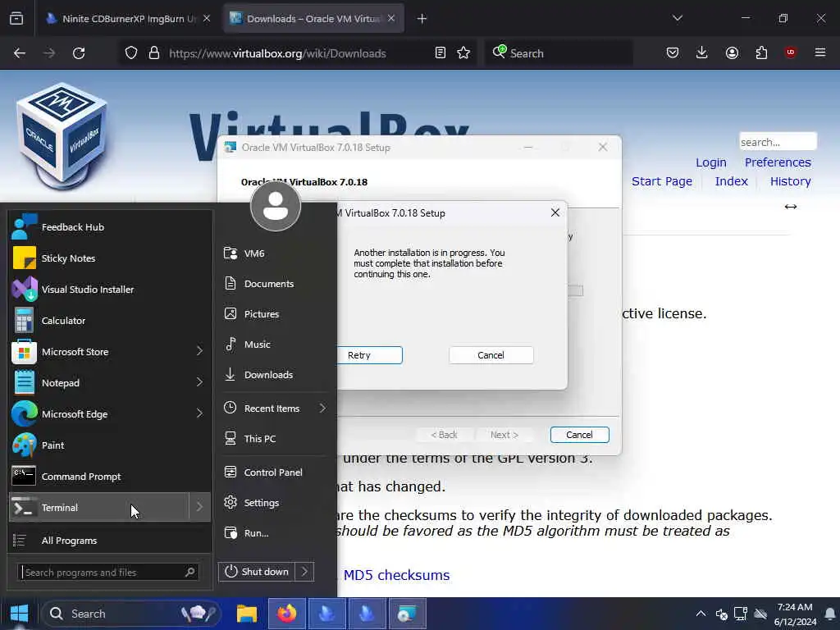The image size is (840, 630).
Task: Toggle reader view in the address bar
Action: point(440,53)
